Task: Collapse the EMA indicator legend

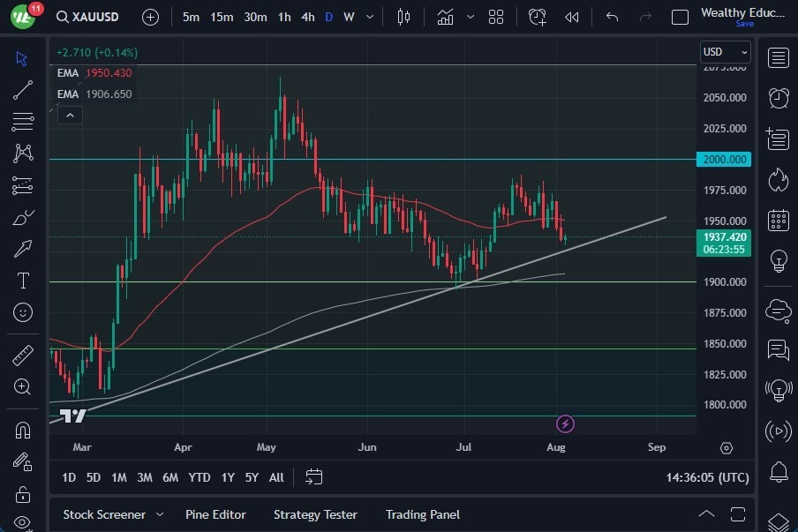Action: click(69, 115)
